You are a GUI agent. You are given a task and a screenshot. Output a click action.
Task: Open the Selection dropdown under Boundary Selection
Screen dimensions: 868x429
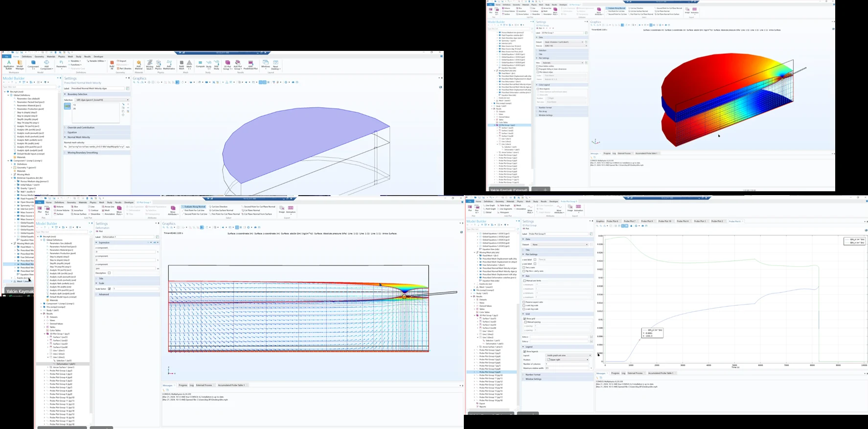tap(103, 100)
